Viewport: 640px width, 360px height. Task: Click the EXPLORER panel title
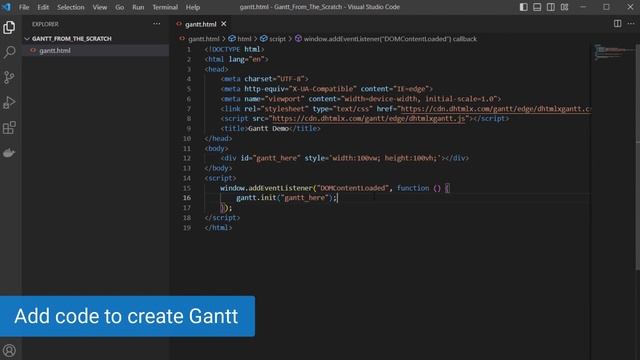45,24
